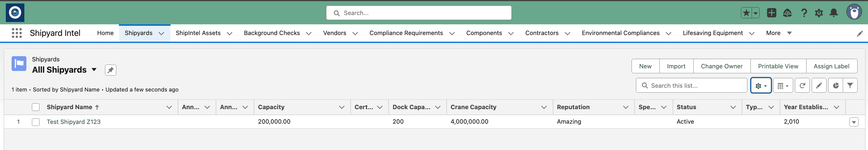Switch to the ShipIntel Assets tab

(198, 33)
